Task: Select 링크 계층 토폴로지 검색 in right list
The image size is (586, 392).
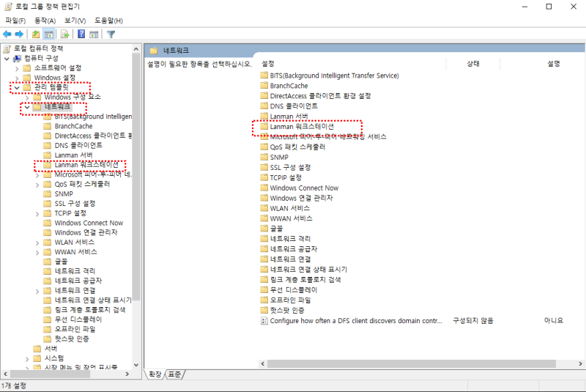Action: 305,279
